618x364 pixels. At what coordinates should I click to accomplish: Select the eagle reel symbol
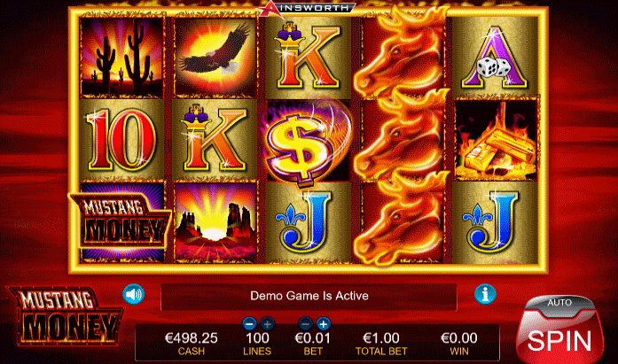tap(215, 58)
